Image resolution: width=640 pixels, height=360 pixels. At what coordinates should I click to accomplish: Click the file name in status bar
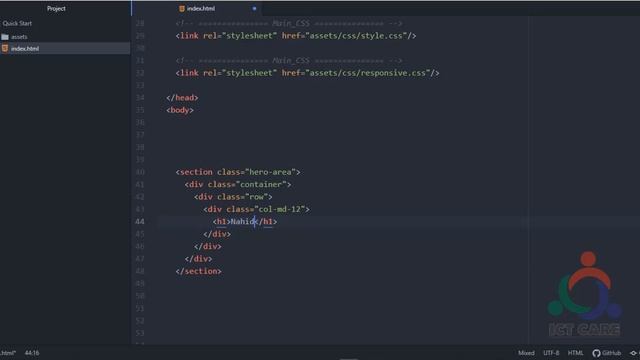click(8, 353)
